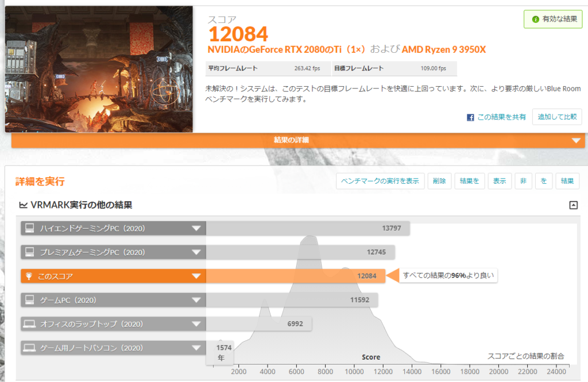The height and width of the screenshot is (382, 588).
Task: Click the green valid result info icon
Action: (536, 19)
